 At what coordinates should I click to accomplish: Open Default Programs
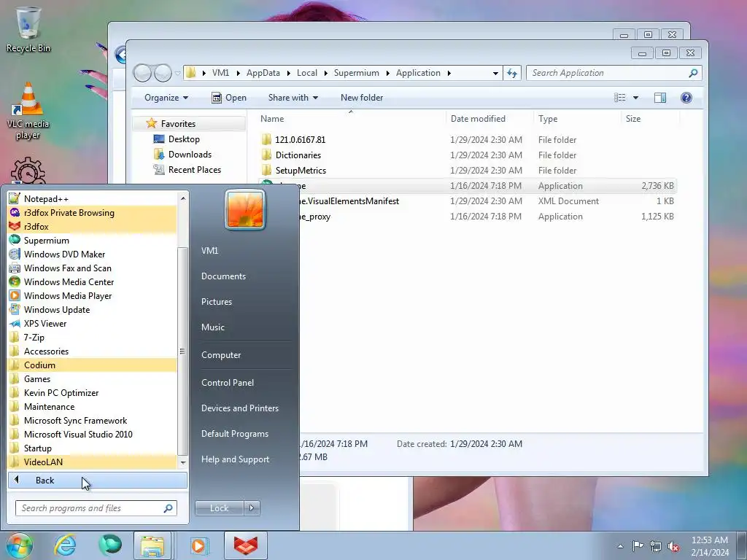[x=234, y=434]
